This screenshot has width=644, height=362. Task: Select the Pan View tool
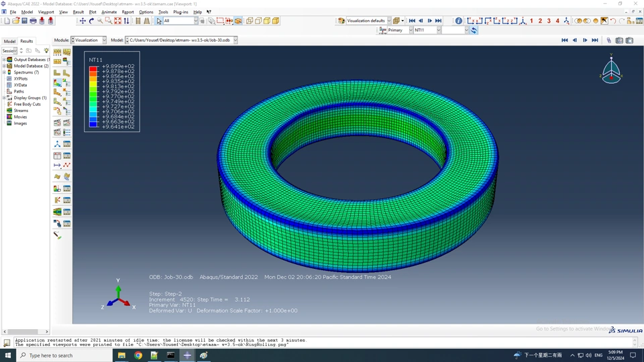(83, 21)
